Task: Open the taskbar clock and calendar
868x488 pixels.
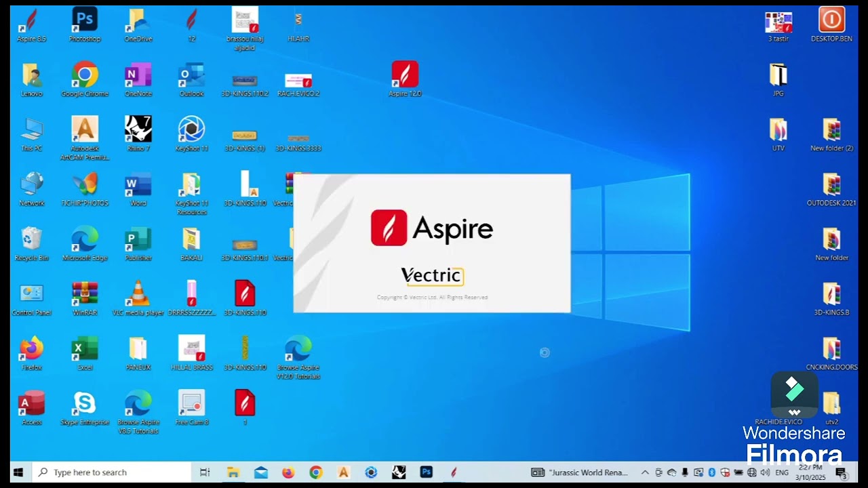Action: pyautogui.click(x=811, y=472)
